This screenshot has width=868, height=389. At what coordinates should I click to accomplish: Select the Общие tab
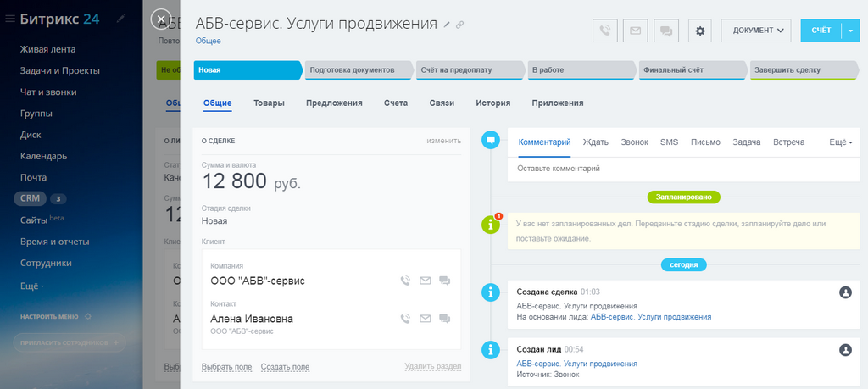(x=218, y=103)
